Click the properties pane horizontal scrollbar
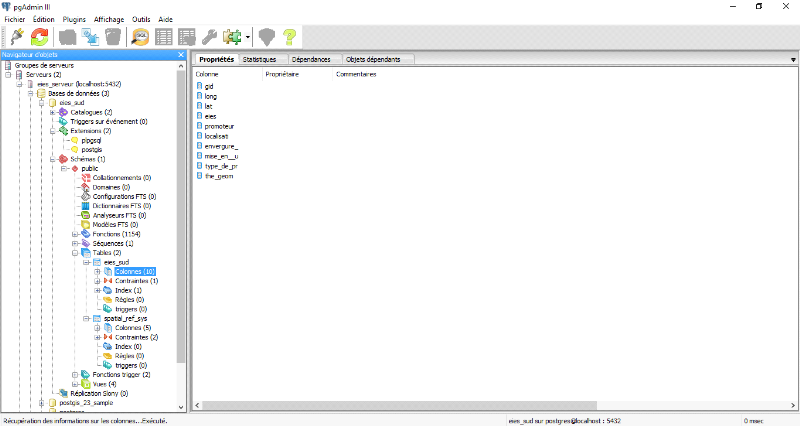Image resolution: width=800 pixels, height=426 pixels. 399,406
